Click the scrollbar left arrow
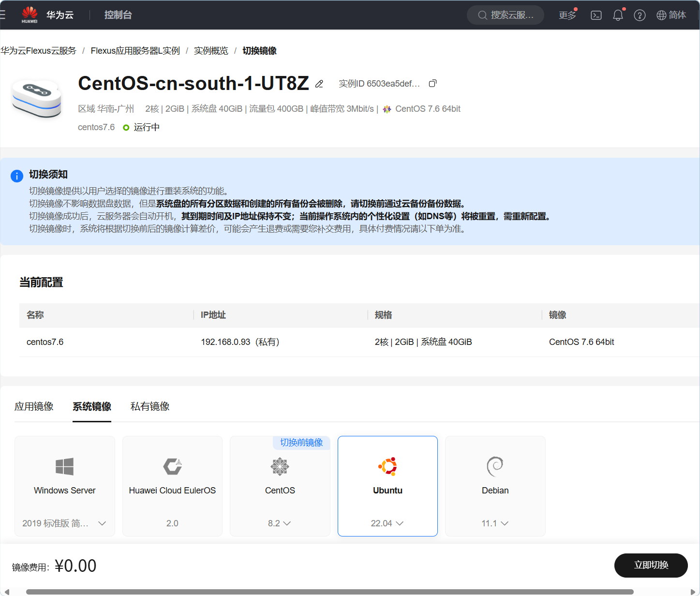This screenshot has width=700, height=596. click(x=7, y=592)
